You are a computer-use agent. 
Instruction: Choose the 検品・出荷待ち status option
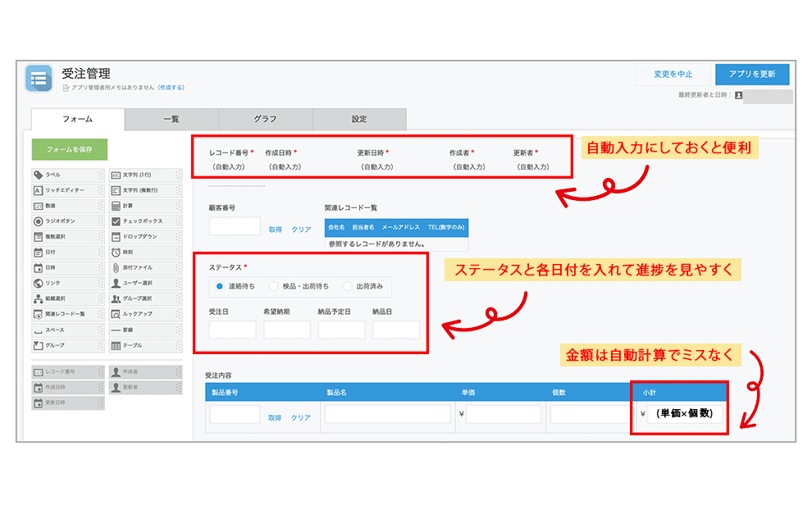[x=274, y=286]
